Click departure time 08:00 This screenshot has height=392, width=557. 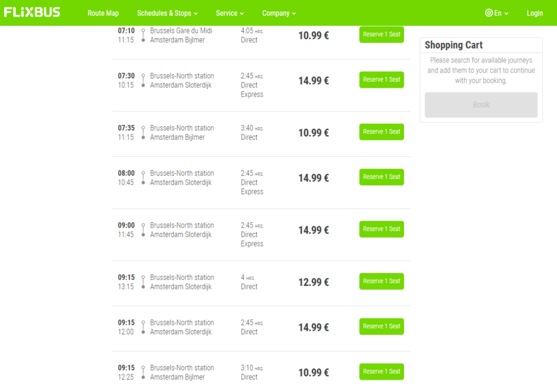(x=126, y=173)
